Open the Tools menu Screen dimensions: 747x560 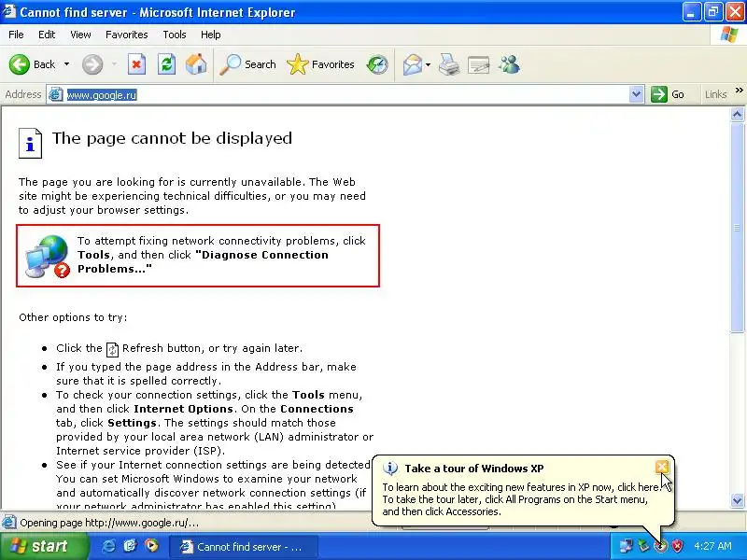point(175,35)
